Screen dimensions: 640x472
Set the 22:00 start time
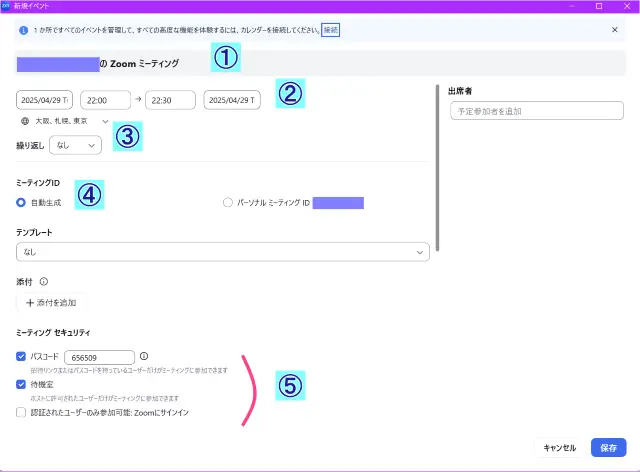(106, 100)
